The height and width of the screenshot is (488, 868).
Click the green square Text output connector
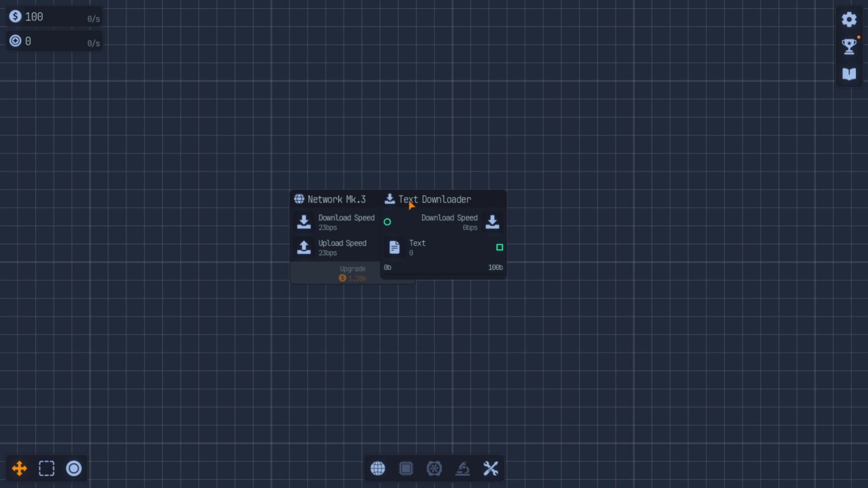pos(500,247)
